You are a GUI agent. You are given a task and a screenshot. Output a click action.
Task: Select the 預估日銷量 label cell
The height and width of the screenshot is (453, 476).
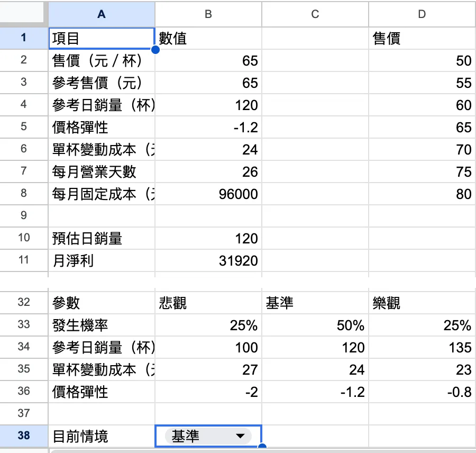(102, 238)
